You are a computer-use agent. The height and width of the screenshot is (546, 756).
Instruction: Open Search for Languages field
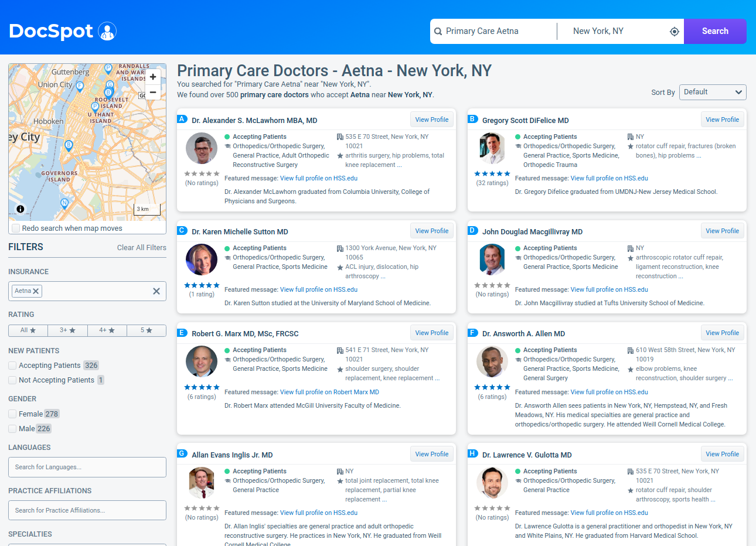tap(87, 467)
